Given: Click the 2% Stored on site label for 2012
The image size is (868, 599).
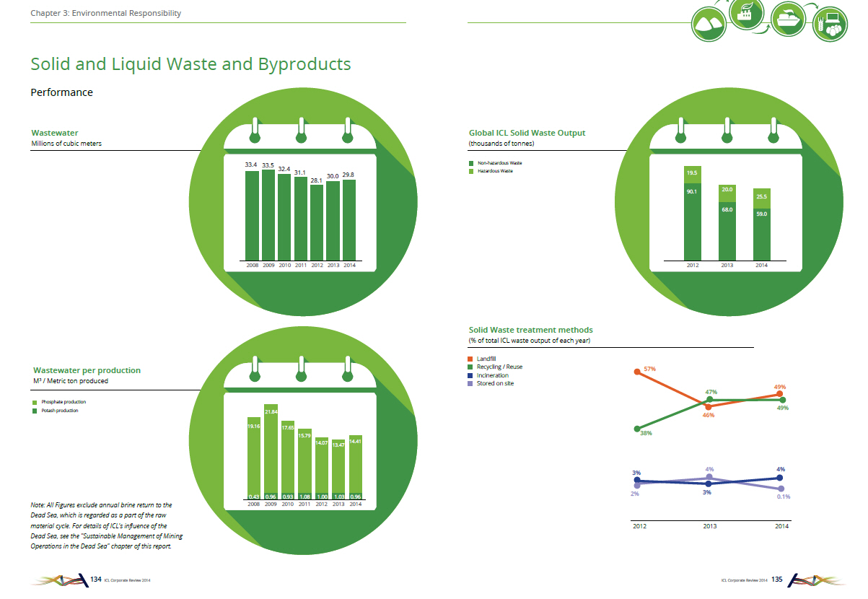Looking at the screenshot, I should pos(636,494).
